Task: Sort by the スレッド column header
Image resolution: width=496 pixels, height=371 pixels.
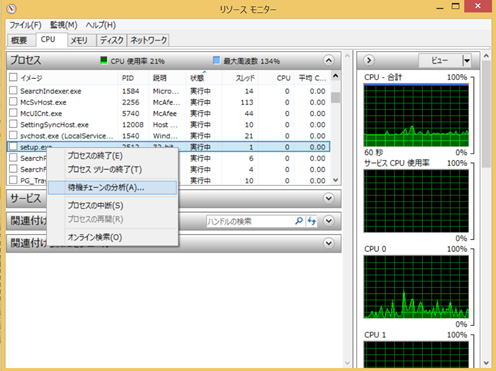Action: click(245, 78)
